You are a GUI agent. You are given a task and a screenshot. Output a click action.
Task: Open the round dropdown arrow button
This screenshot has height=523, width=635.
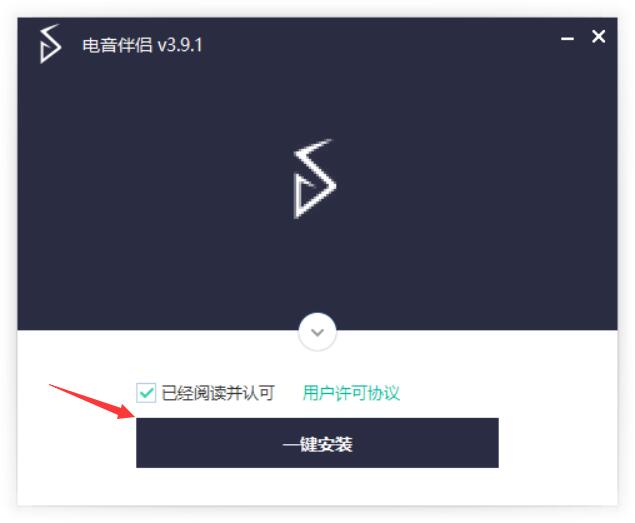click(x=317, y=332)
